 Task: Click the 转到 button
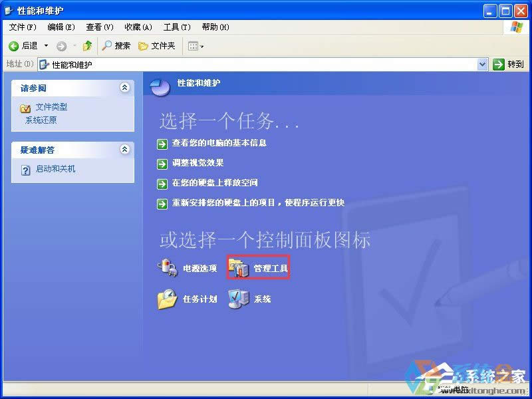click(507, 65)
